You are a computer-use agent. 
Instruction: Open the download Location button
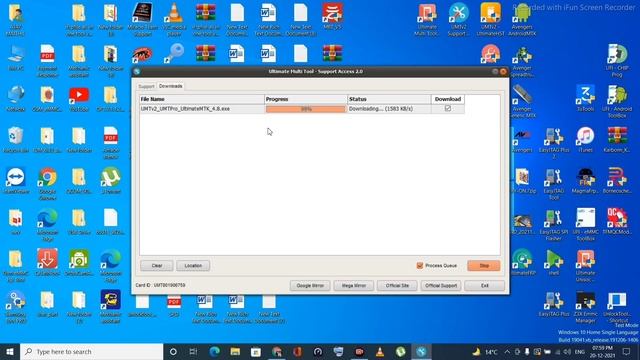pyautogui.click(x=193, y=266)
